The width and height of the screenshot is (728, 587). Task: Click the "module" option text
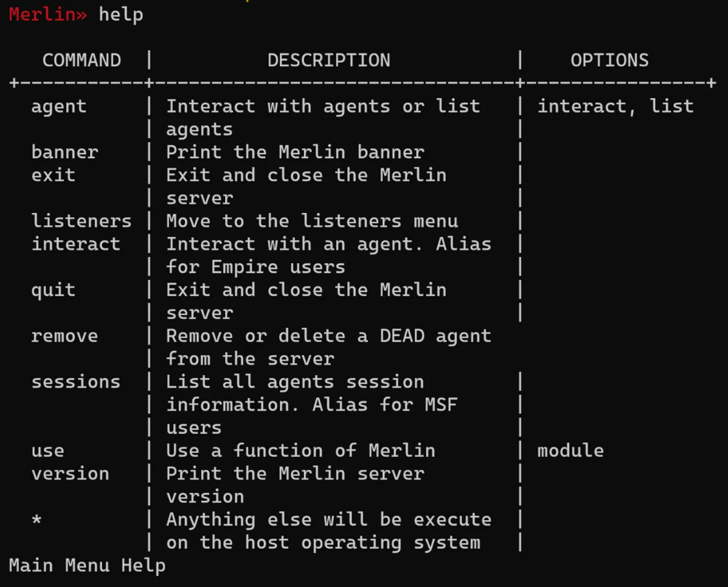tap(570, 451)
